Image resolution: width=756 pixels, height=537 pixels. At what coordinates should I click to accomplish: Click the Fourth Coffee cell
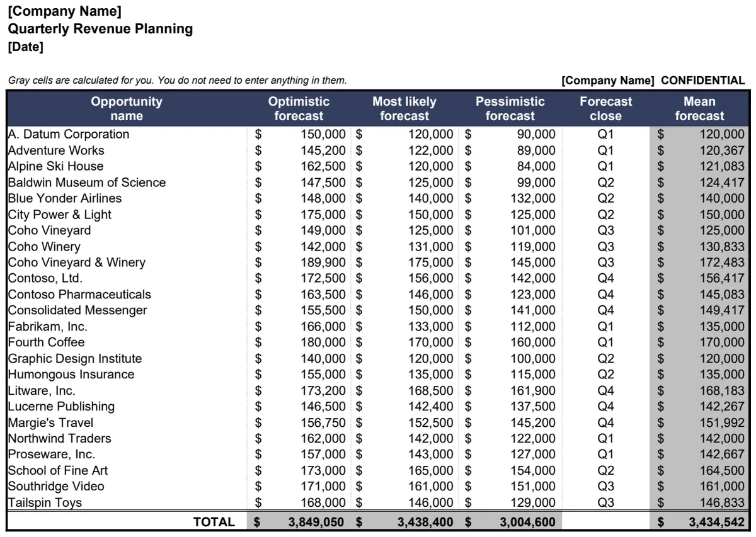point(46,342)
